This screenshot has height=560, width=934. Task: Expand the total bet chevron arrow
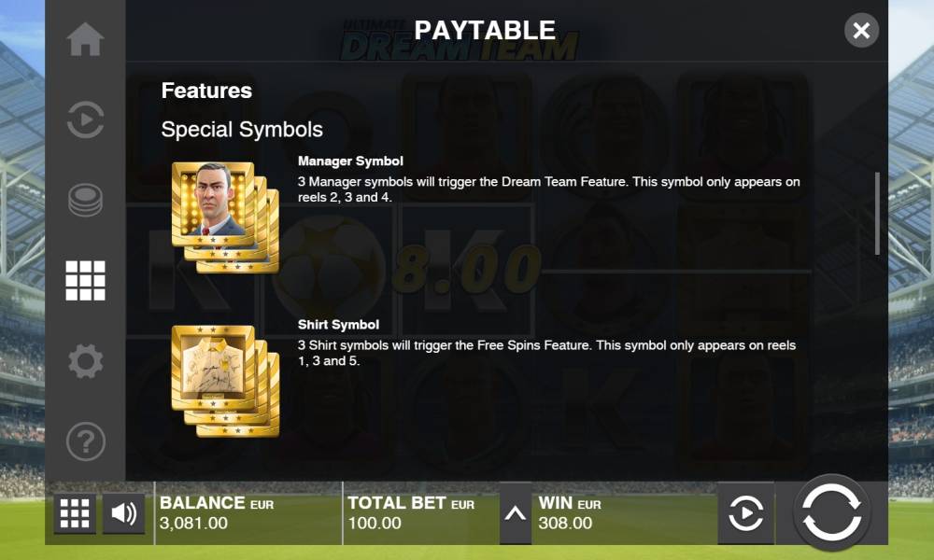point(516,513)
